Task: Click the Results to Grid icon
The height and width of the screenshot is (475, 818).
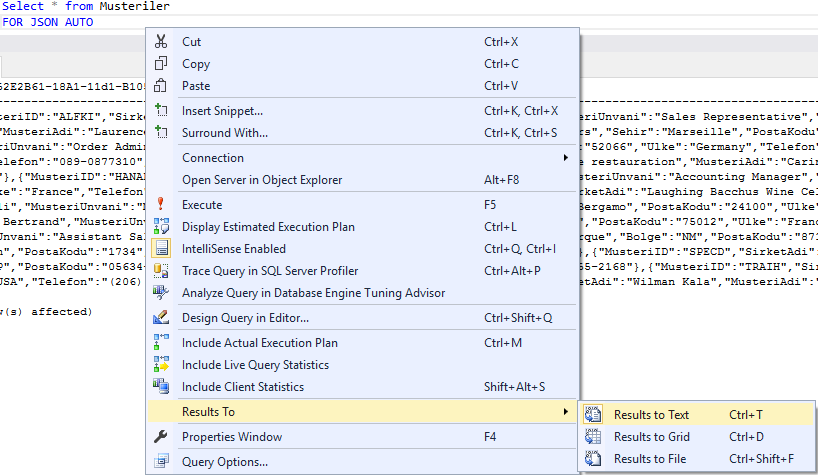Action: click(593, 437)
